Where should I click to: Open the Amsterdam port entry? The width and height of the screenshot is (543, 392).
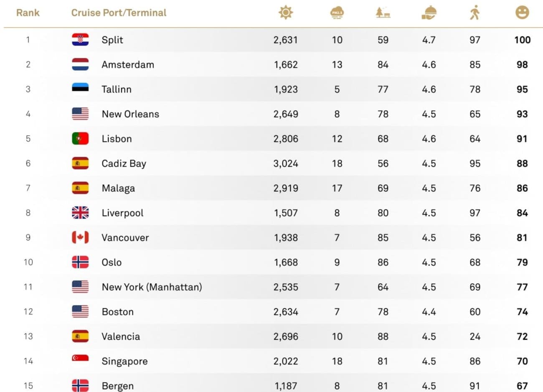[128, 65]
